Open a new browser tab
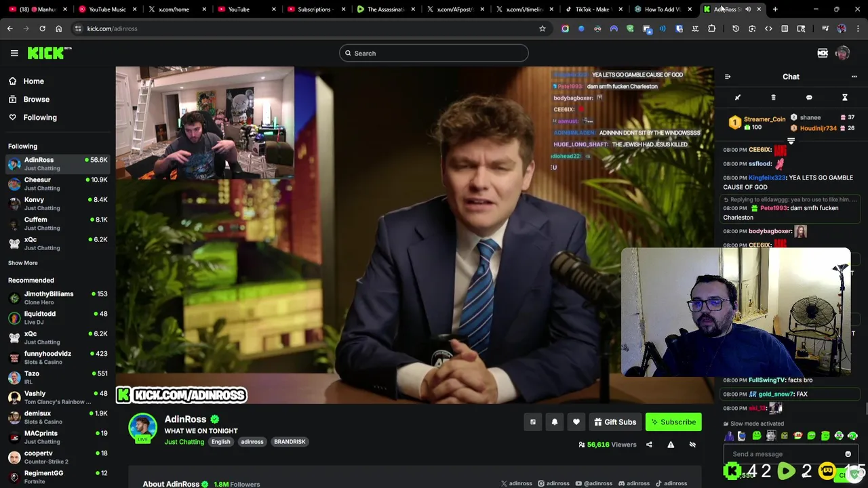Image resolution: width=868 pixels, height=488 pixels. coord(775,9)
